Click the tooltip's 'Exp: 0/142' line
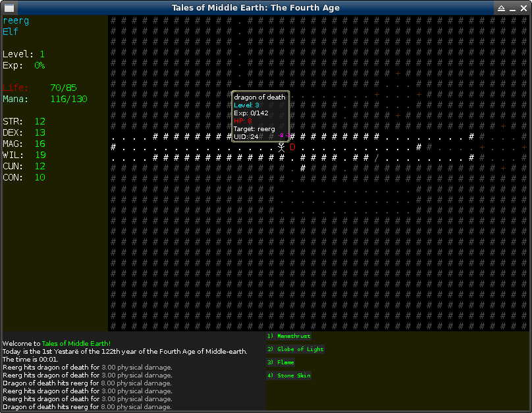Image resolution: width=532 pixels, height=413 pixels. coord(251,113)
